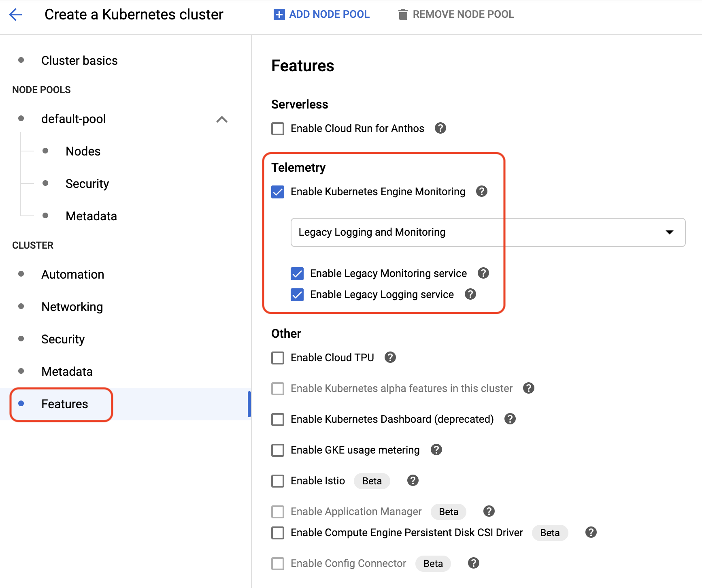Screen dimensions: 702x588
Task: Check Enable GKE usage metering
Action: point(278,450)
